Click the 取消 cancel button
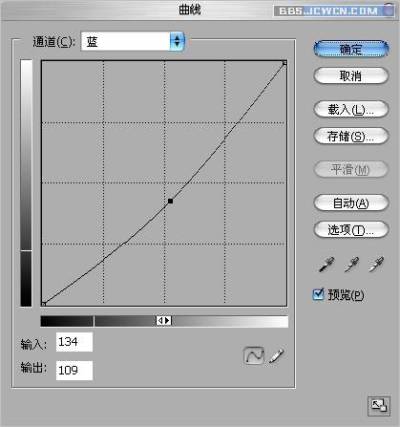 tap(351, 76)
